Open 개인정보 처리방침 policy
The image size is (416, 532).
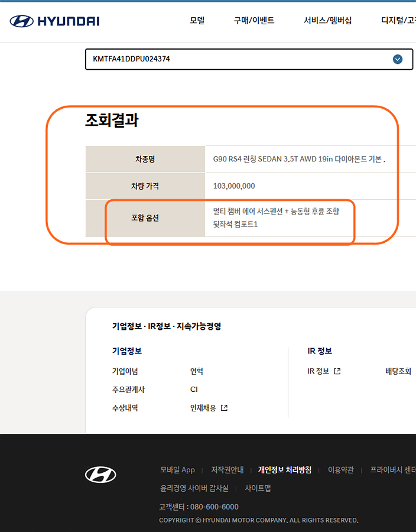click(284, 470)
